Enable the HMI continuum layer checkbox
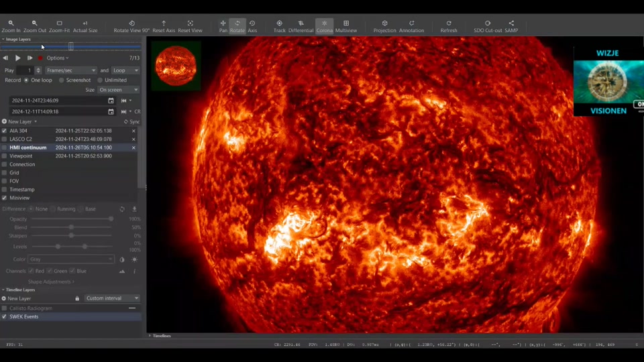The height and width of the screenshot is (362, 644). [5, 147]
